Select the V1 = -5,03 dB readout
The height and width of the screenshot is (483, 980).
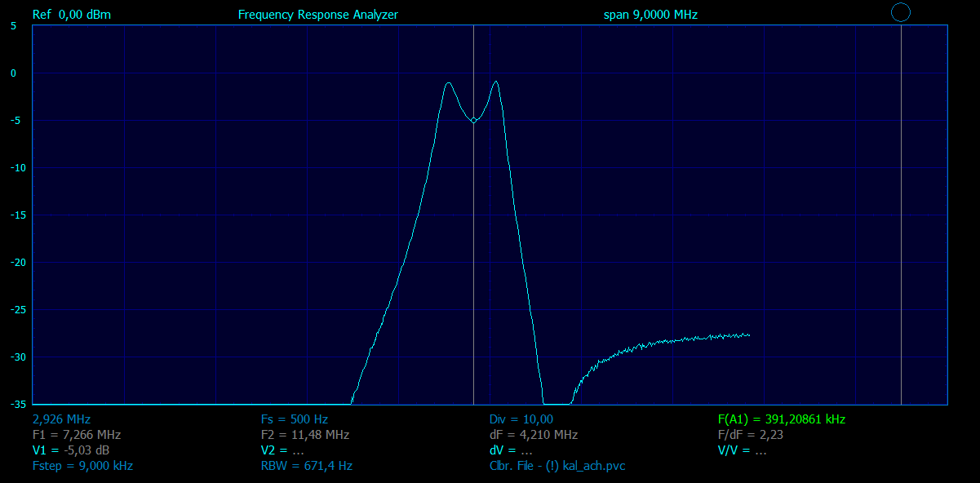(x=71, y=450)
